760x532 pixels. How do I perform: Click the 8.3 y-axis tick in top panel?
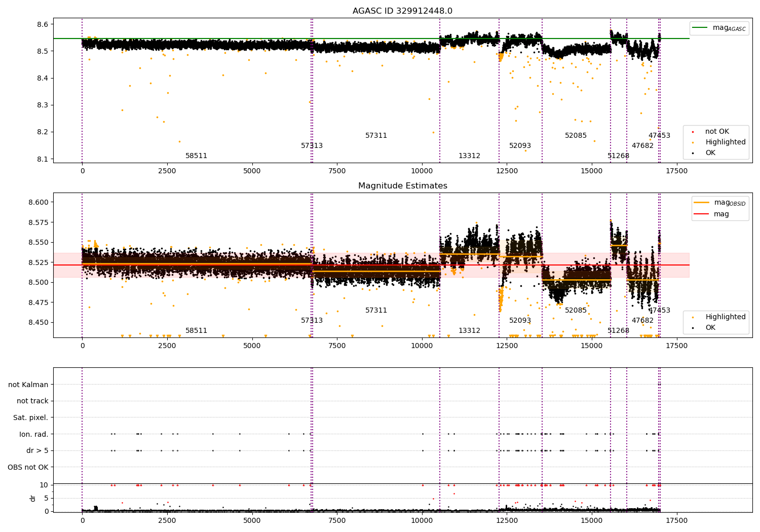[43, 105]
